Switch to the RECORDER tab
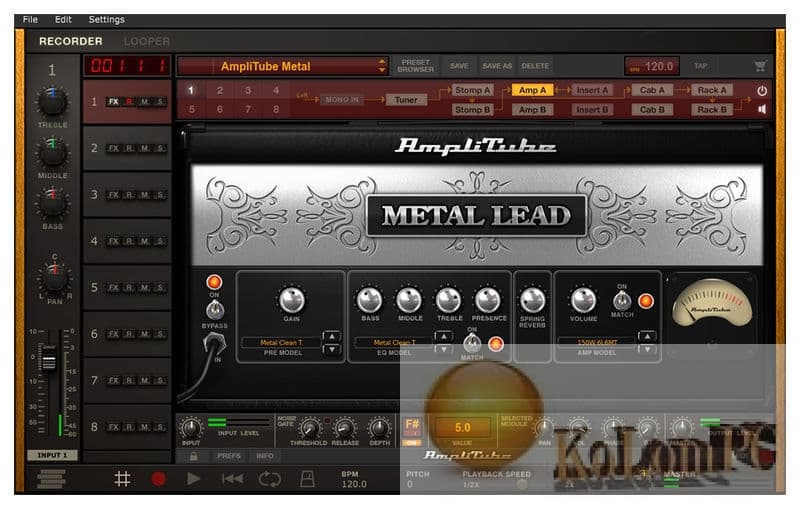 click(70, 41)
